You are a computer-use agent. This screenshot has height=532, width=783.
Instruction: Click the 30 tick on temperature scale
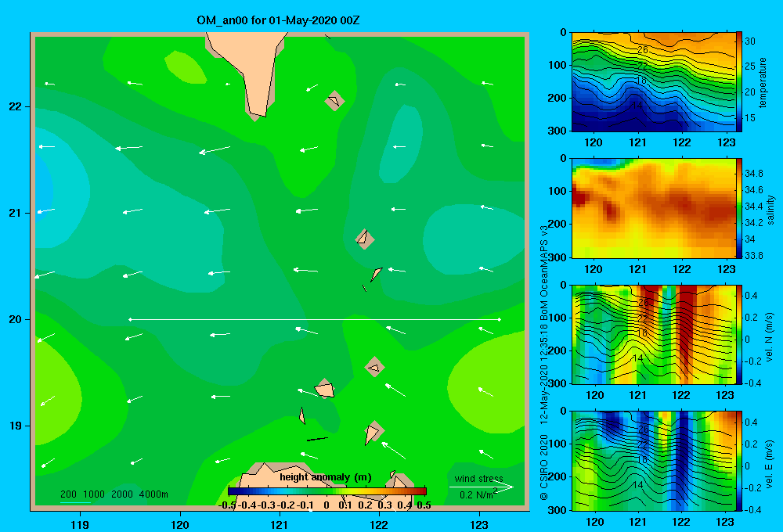tap(750, 41)
